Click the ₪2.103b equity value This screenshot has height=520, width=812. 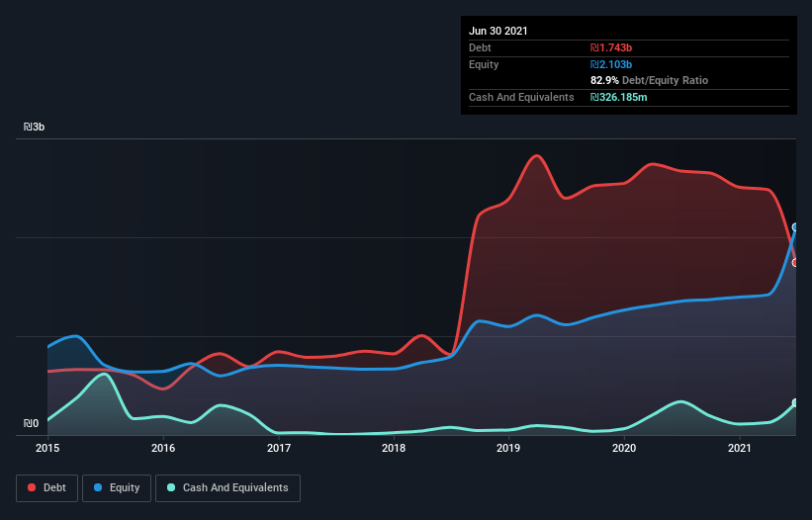pyautogui.click(x=611, y=64)
